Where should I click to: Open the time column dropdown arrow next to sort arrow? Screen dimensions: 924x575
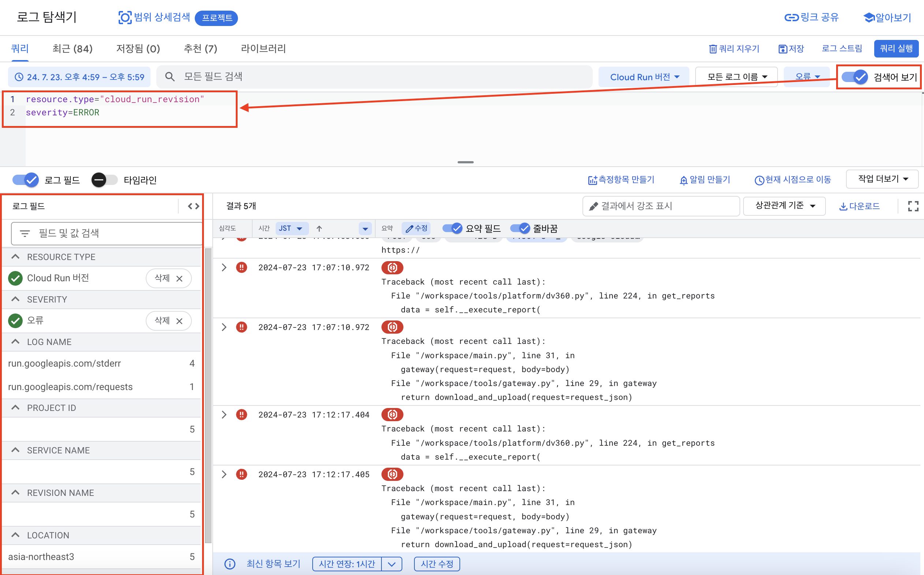click(365, 229)
